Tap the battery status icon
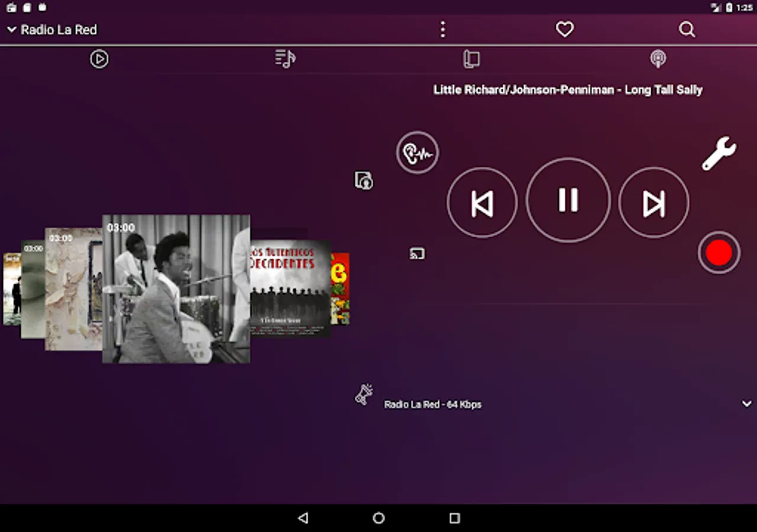The width and height of the screenshot is (757, 532). pyautogui.click(x=729, y=8)
